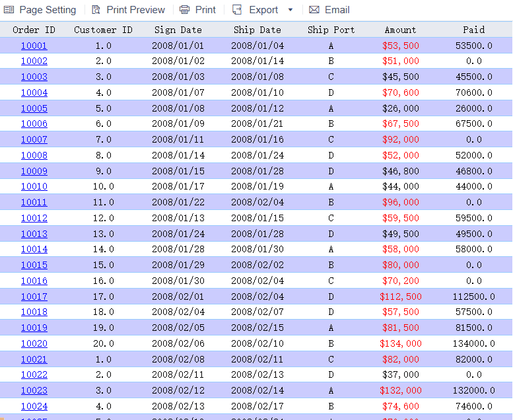Image resolution: width=513 pixels, height=420 pixels.
Task: Open order link 10007
Action: click(x=34, y=139)
